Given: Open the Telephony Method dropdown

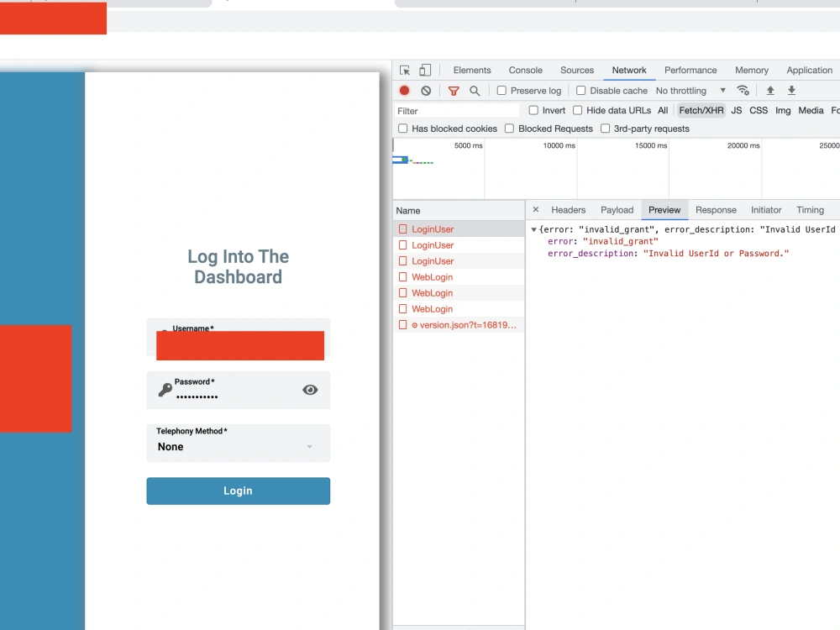Looking at the screenshot, I should pyautogui.click(x=239, y=443).
